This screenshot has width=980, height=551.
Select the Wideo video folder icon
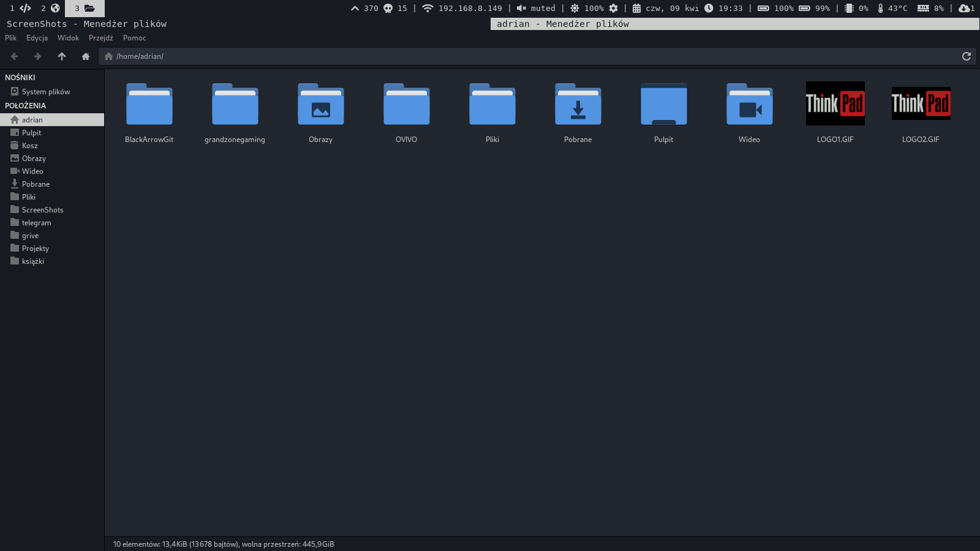[750, 104]
